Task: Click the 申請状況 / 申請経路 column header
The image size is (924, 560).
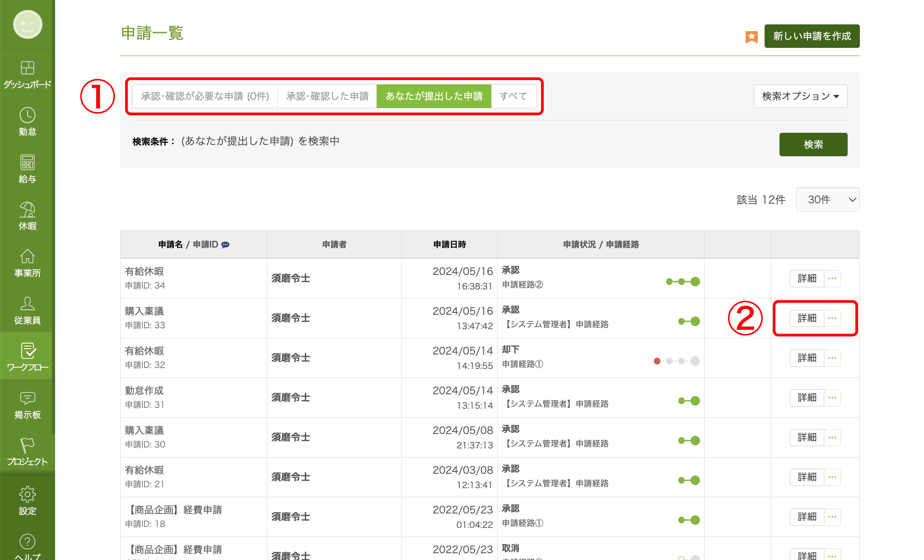Action: coord(601,244)
